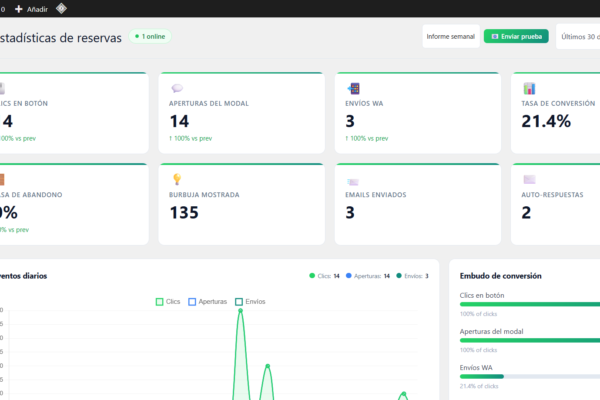
Task: Click the blue Aperturas: 14 summary dot
Action: coord(349,276)
